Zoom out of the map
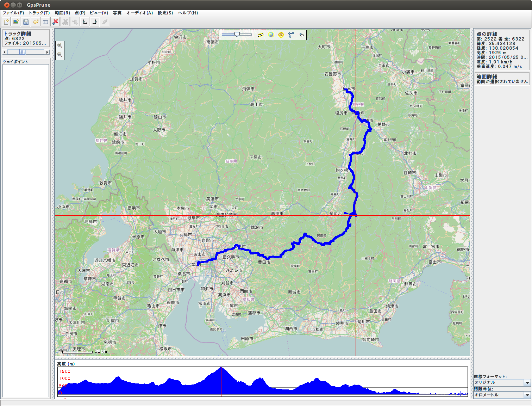 pos(60,55)
